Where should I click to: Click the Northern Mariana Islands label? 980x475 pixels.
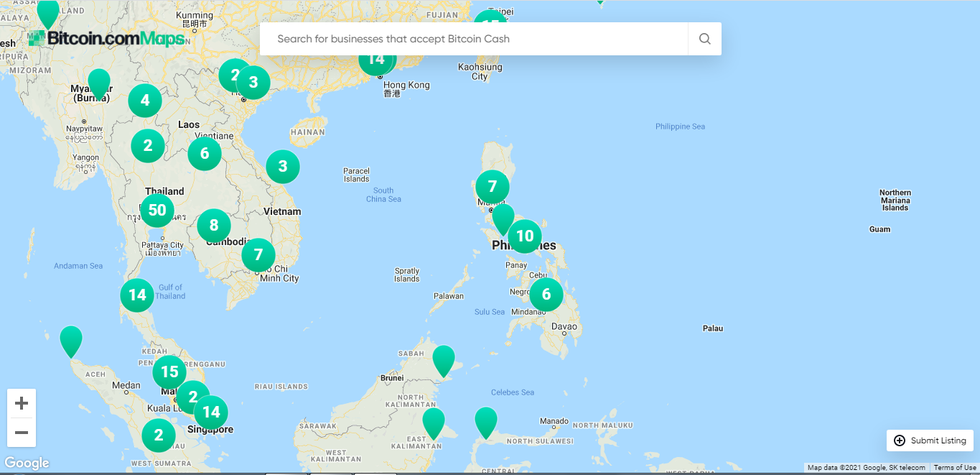tap(895, 200)
